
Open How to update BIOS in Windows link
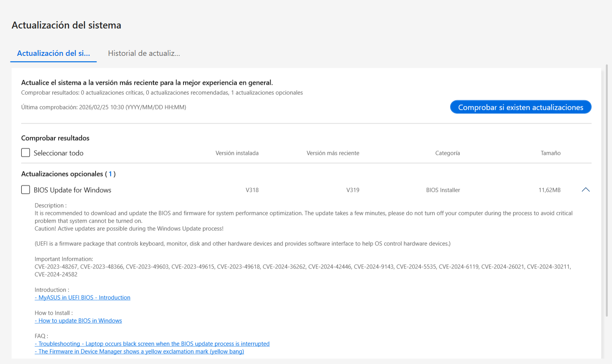[78, 320]
